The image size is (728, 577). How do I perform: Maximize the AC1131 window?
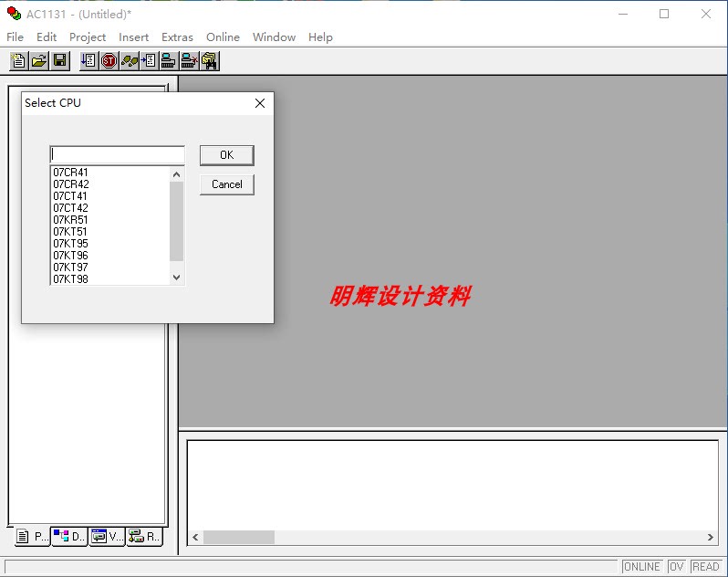coord(664,14)
